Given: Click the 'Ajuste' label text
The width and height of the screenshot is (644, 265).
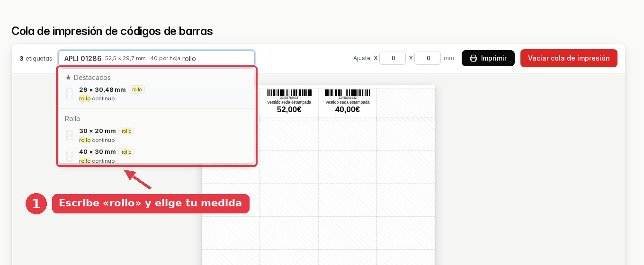Looking at the screenshot, I should [x=362, y=58].
